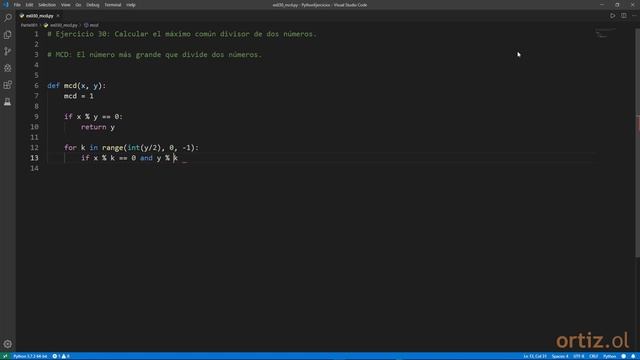Click line number 6 in gutter
The width and height of the screenshot is (640, 360).
[36, 86]
